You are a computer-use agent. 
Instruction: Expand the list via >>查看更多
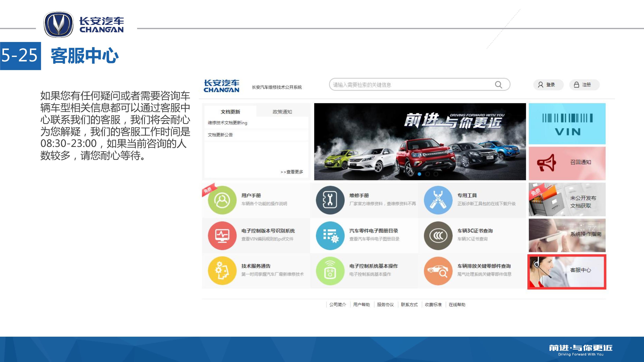292,172
